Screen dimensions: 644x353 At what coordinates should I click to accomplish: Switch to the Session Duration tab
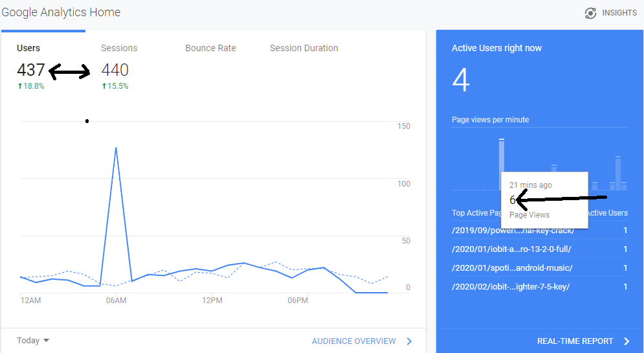pyautogui.click(x=304, y=48)
